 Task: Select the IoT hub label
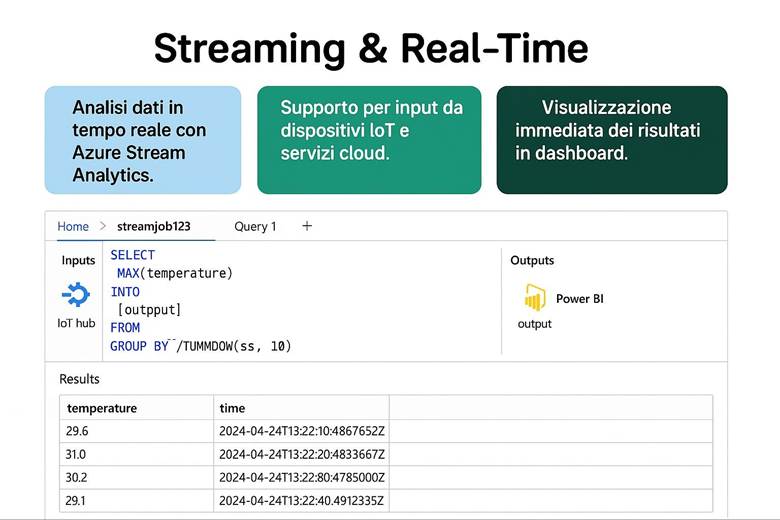tap(76, 323)
